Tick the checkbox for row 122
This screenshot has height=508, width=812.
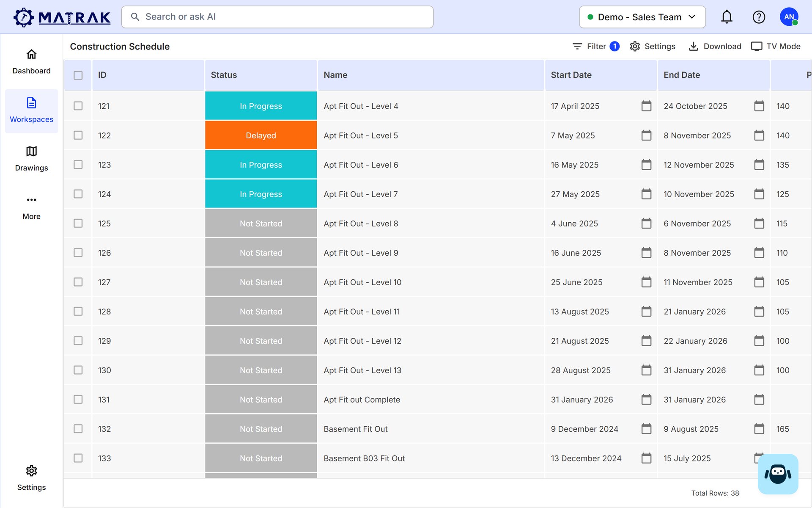click(78, 135)
